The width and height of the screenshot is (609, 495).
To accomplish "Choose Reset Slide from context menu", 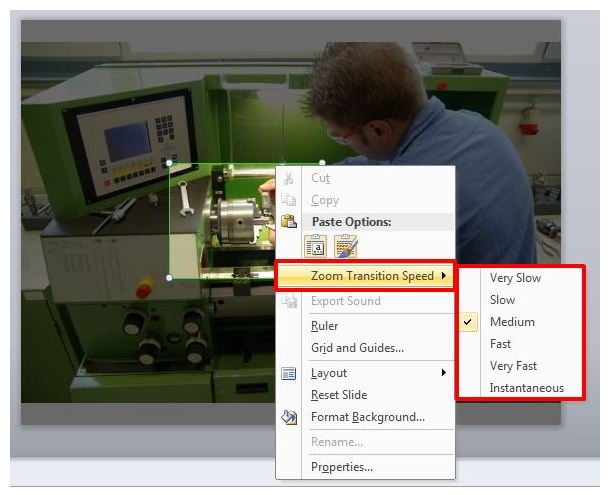I will [x=339, y=395].
